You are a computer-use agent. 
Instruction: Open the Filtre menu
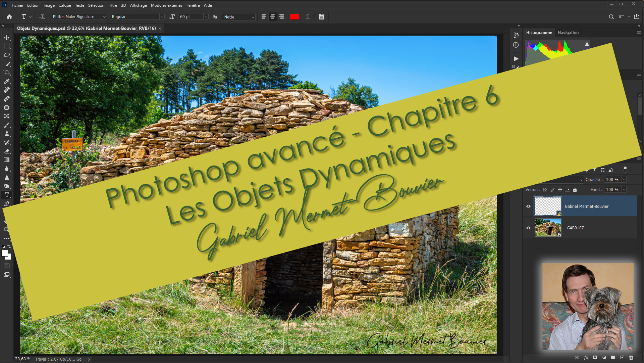coord(112,5)
